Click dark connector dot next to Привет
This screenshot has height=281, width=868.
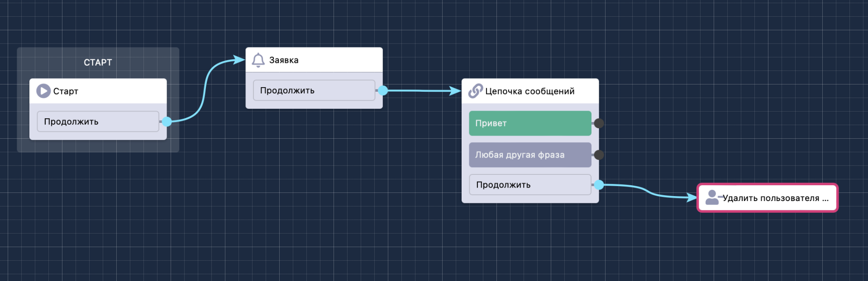(599, 123)
